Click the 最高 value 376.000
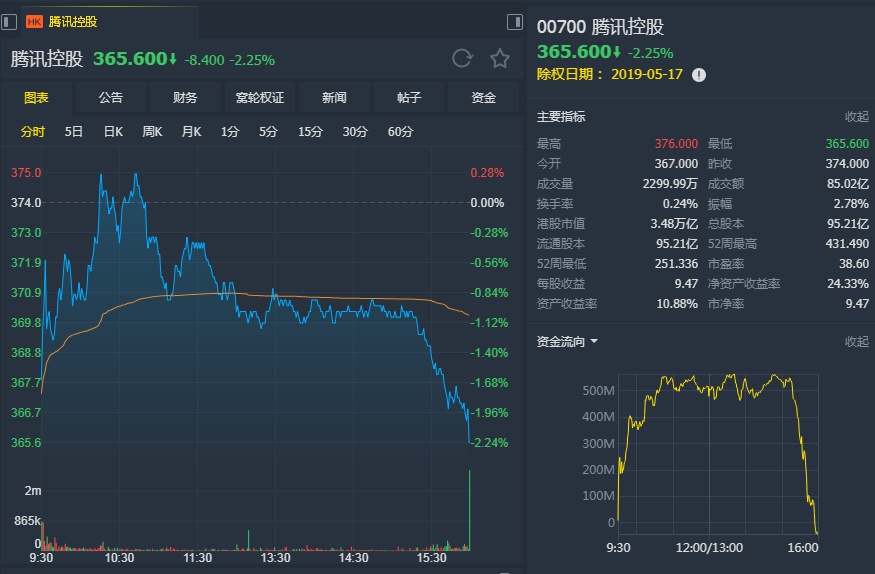The image size is (875, 574). click(x=676, y=143)
